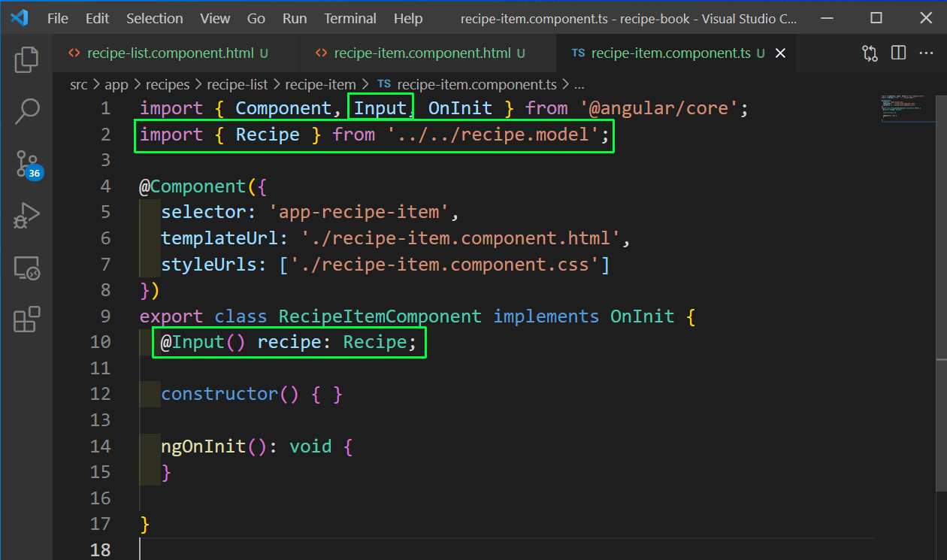
Task: Open the Run menu
Action: point(295,18)
